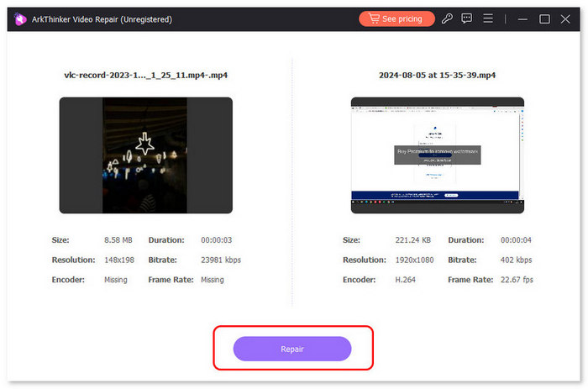This screenshot has width=588, height=389.
Task: Open the hamburger menu
Action: [x=487, y=18]
